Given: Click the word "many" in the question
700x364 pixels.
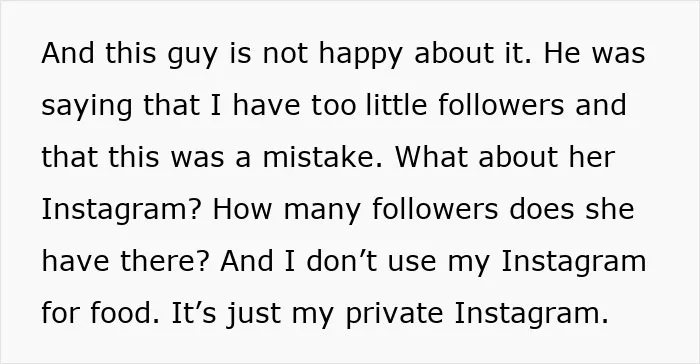Looking at the screenshot, I should tap(322, 211).
